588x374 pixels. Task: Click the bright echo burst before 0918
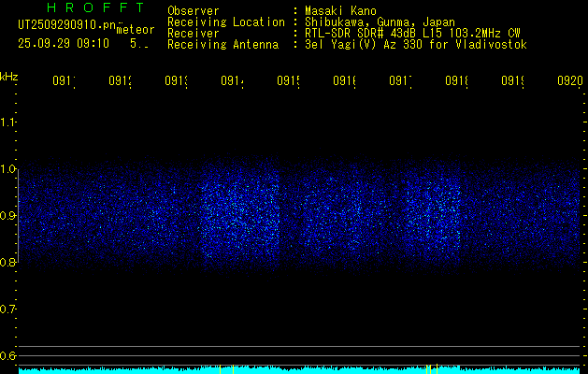point(433,216)
